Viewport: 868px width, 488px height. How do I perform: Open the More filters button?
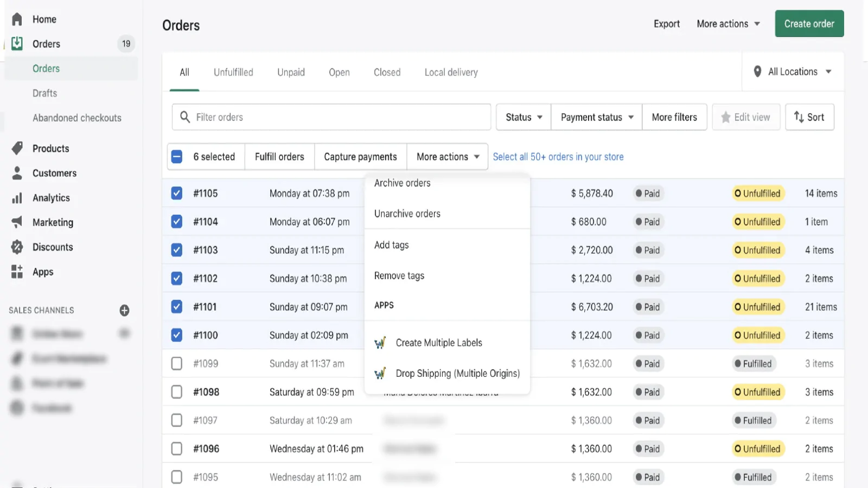[x=674, y=117]
